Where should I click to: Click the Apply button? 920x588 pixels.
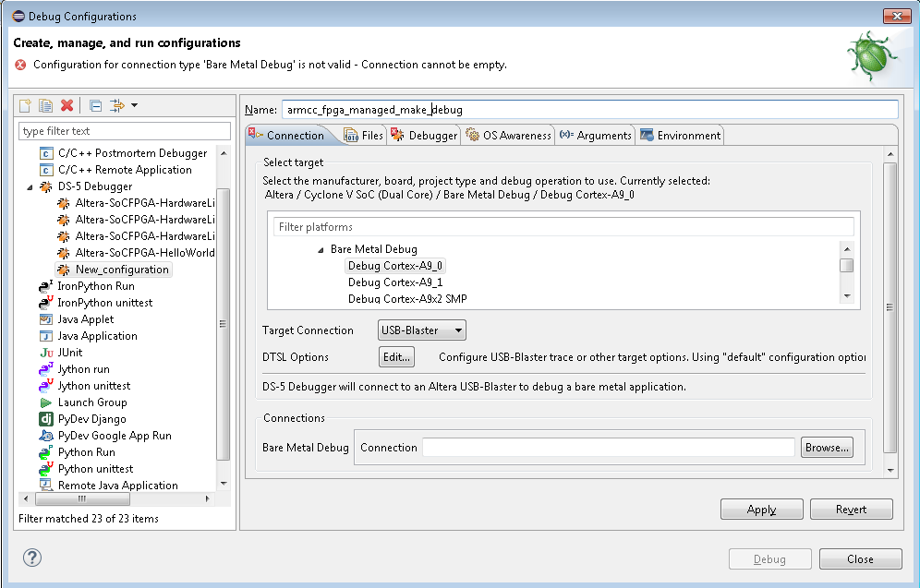pos(761,510)
